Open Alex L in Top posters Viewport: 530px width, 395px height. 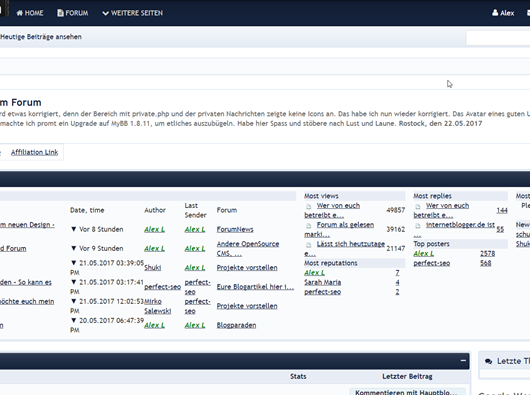[424, 253]
